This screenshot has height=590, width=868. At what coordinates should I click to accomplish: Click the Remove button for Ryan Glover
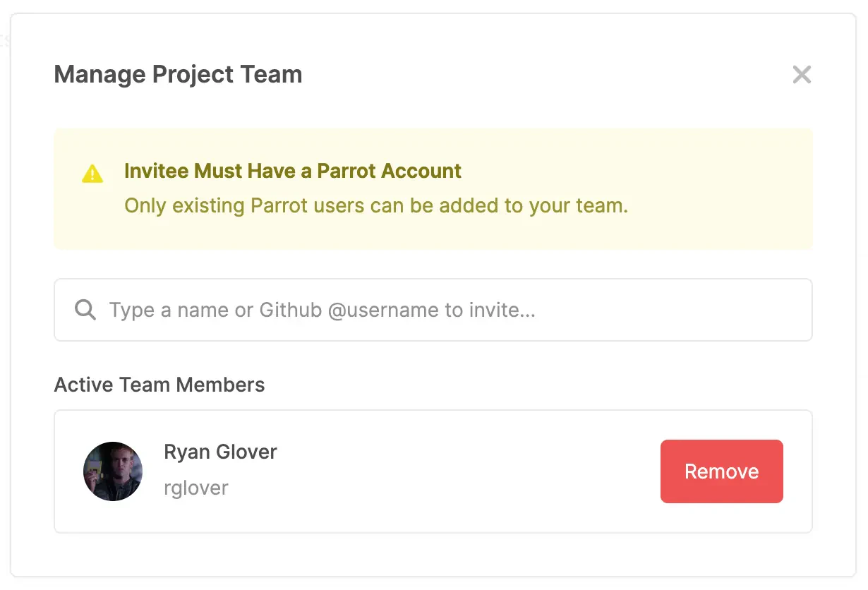[721, 471]
